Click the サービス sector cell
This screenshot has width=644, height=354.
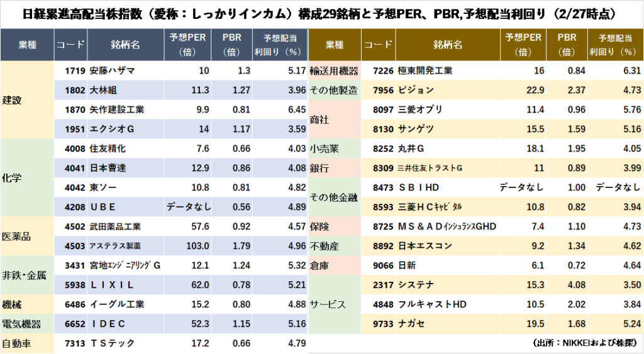pos(335,304)
